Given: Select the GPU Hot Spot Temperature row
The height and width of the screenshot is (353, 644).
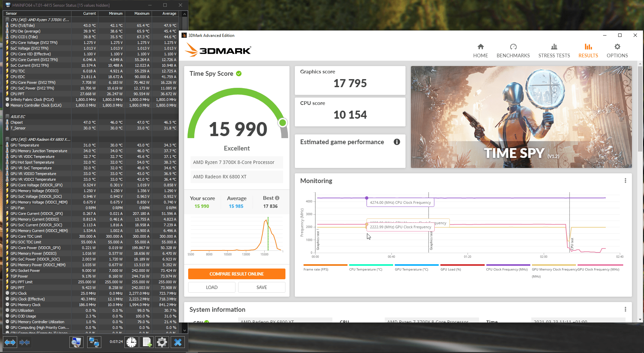Looking at the screenshot, I should [x=91, y=162].
